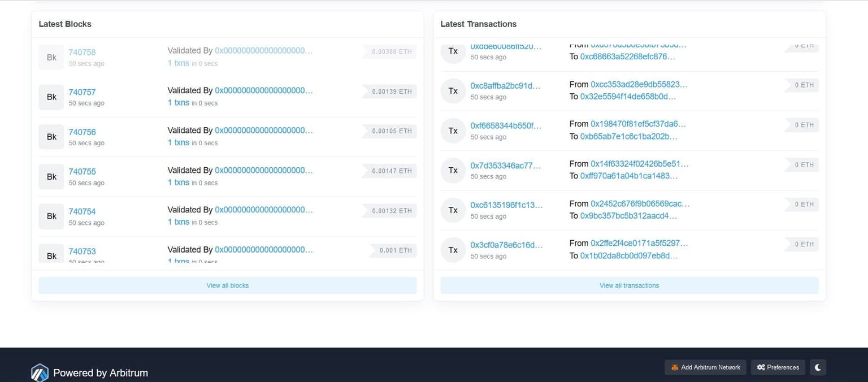Select the Bk icon beside block 740754
This screenshot has height=382, width=868.
[x=51, y=216]
